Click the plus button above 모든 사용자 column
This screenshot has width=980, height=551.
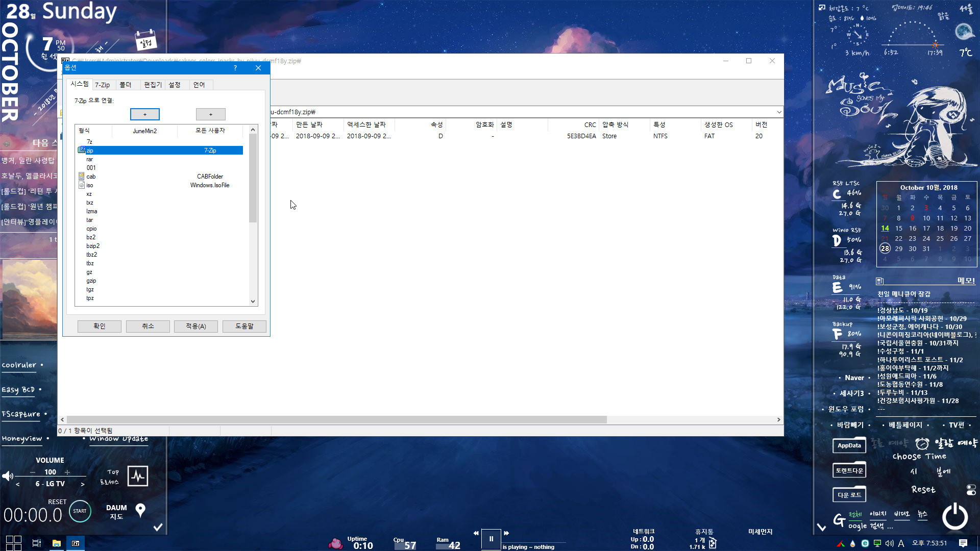point(210,114)
